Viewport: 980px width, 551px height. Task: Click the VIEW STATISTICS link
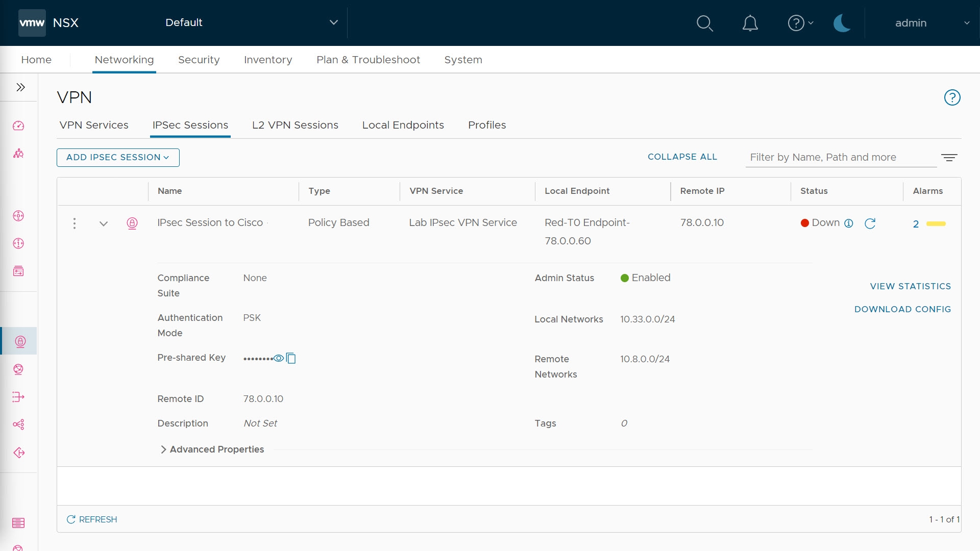910,286
